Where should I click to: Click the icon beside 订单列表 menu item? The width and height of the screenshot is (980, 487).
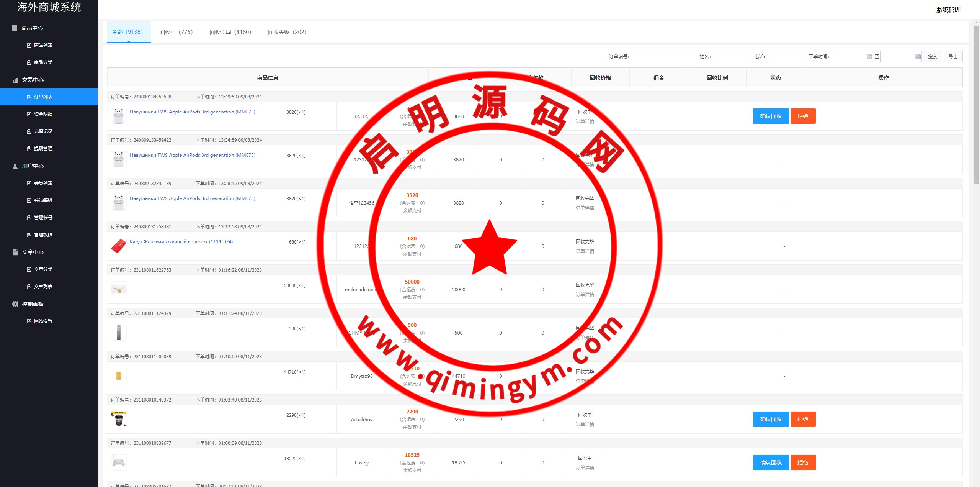[29, 97]
